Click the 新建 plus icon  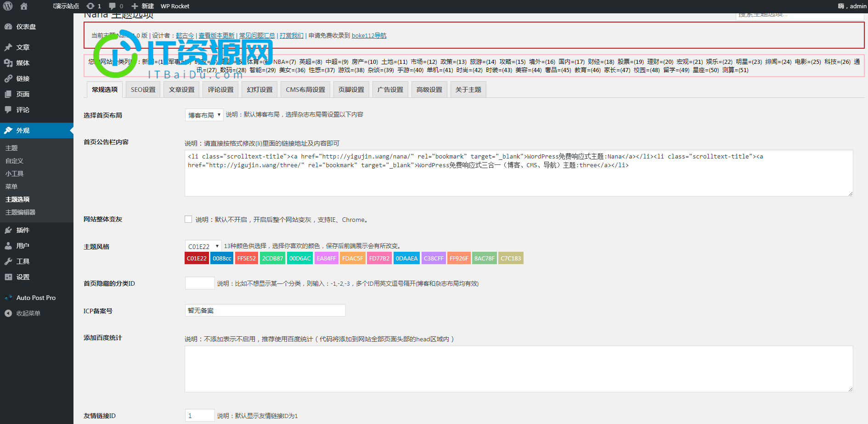click(135, 6)
